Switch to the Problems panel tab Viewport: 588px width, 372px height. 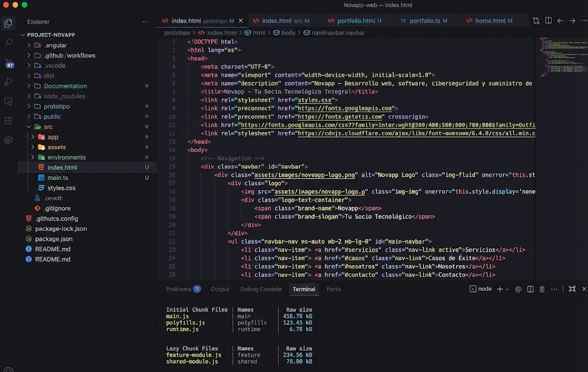click(178, 289)
